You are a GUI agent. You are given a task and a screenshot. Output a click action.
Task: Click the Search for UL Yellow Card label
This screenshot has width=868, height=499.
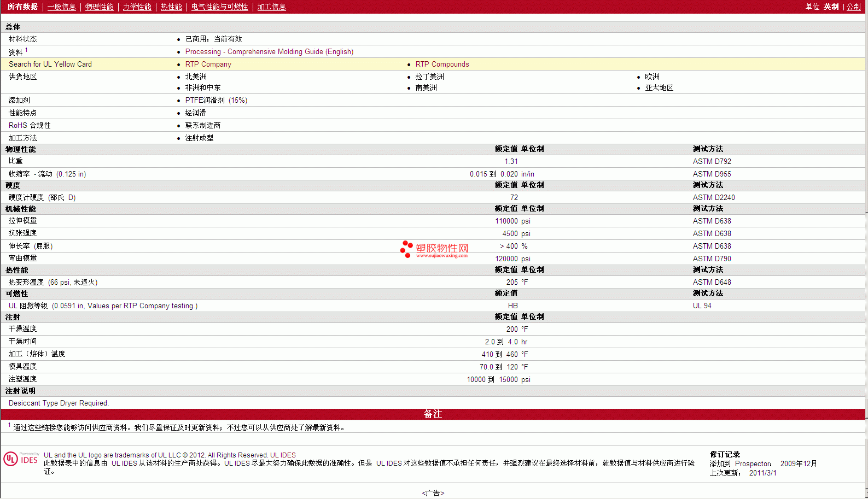point(50,64)
